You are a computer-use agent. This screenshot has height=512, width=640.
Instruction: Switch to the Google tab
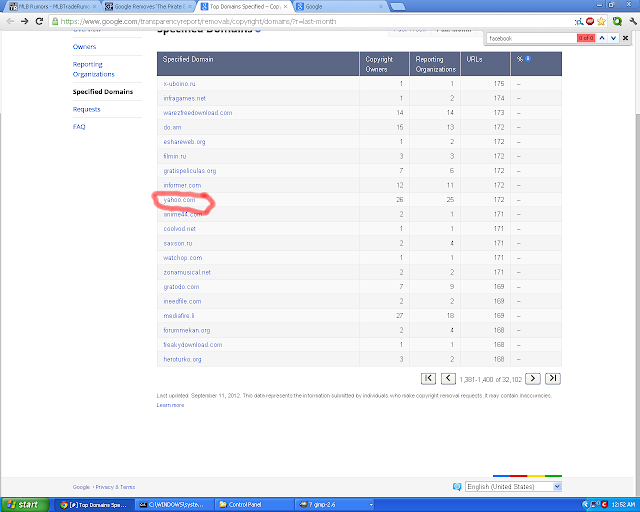(x=340, y=7)
